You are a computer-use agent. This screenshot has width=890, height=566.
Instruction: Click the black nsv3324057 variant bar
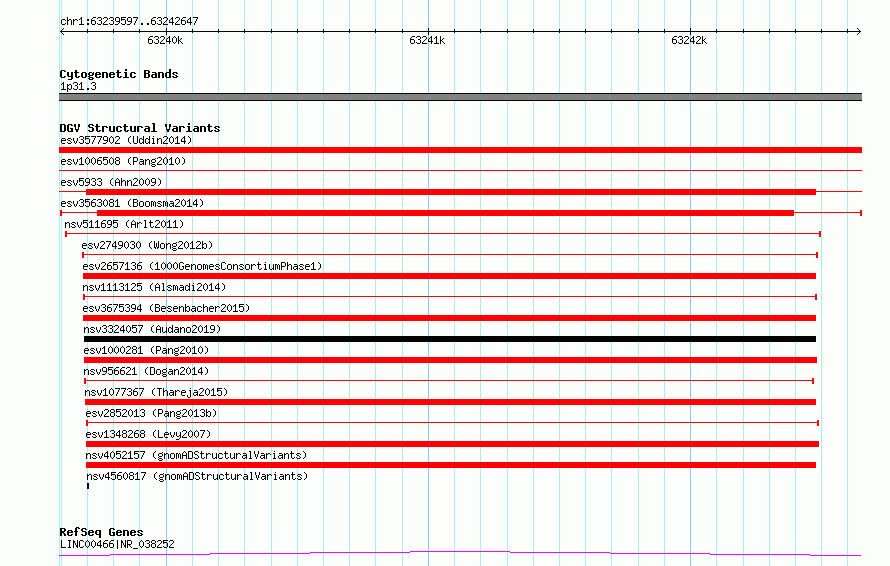click(x=450, y=339)
